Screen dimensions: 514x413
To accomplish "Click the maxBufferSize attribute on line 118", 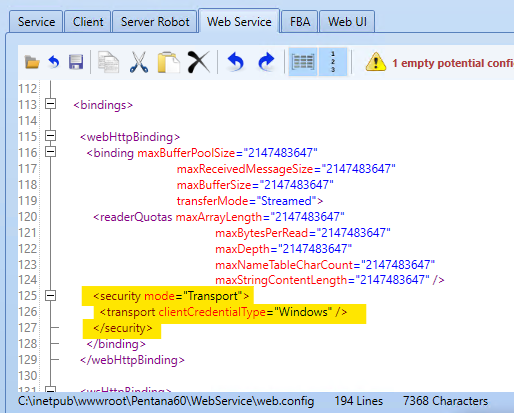I will [x=255, y=185].
